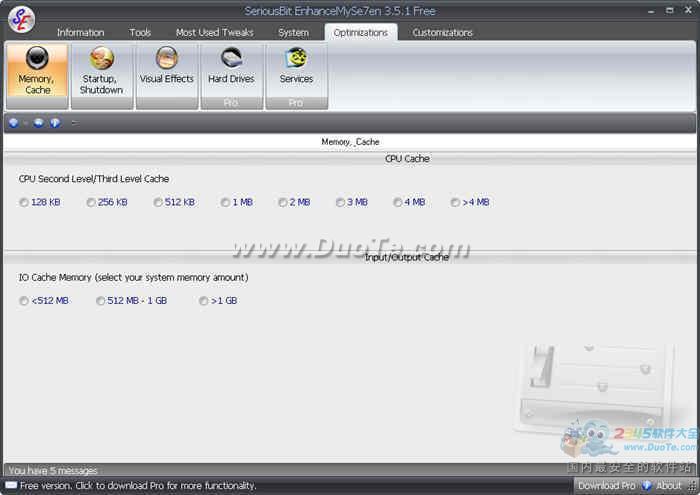700x495 pixels.
Task: Click the Download Pro button
Action: (606, 485)
